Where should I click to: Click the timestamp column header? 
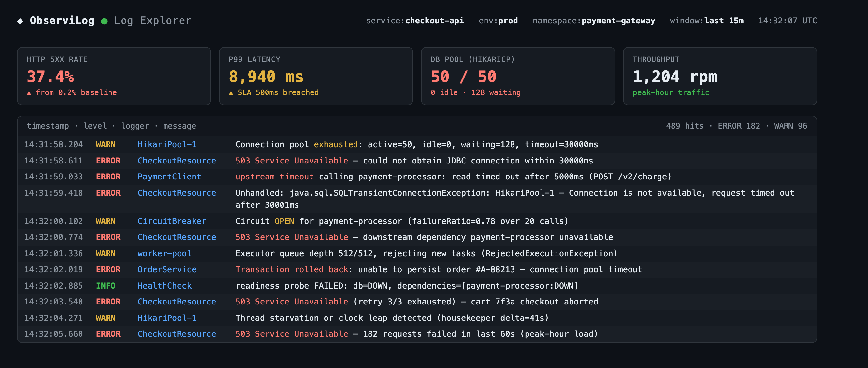coord(48,126)
